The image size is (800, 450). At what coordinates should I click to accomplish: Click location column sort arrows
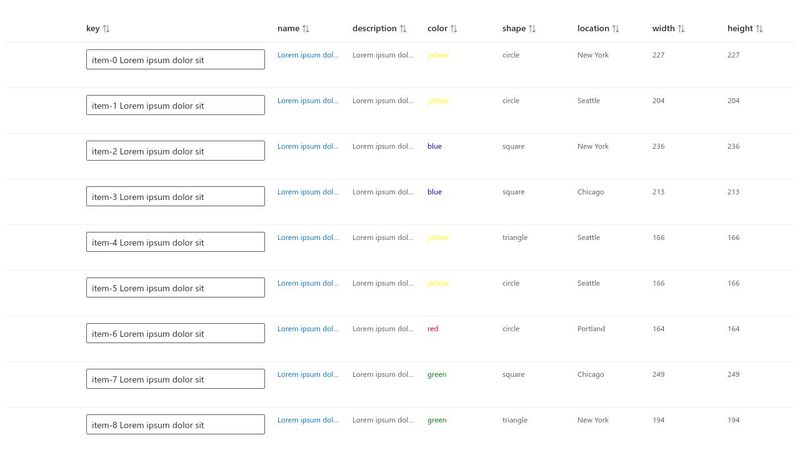(616, 29)
